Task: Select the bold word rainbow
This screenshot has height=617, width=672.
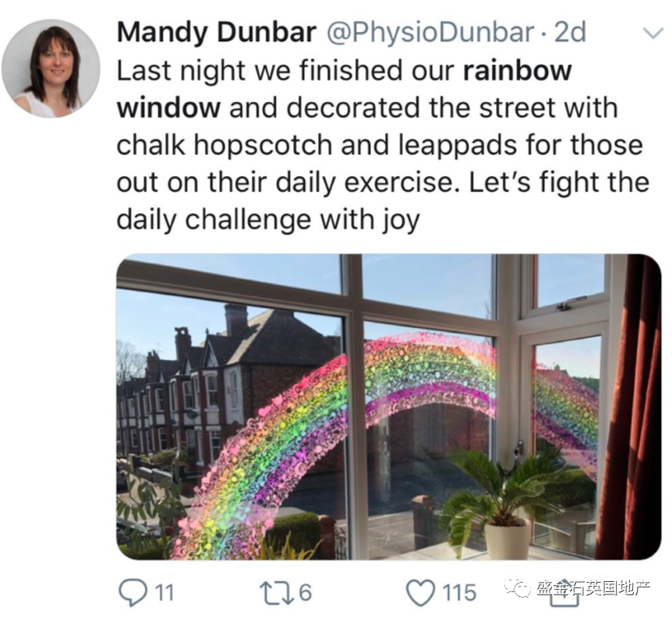Action: click(518, 70)
